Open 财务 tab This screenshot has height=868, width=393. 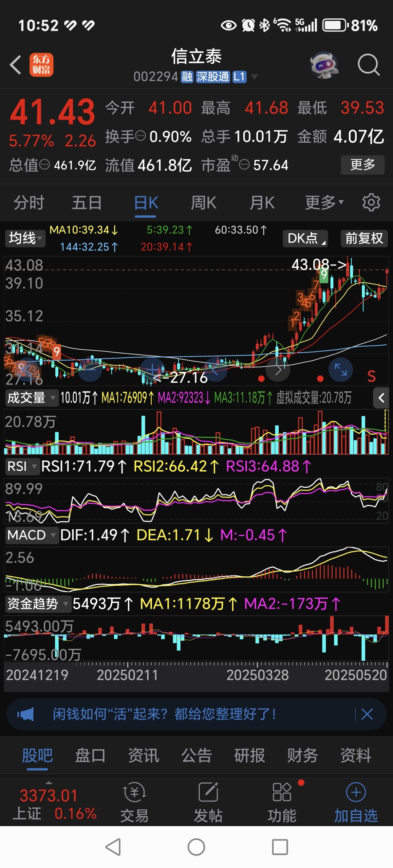tap(302, 755)
